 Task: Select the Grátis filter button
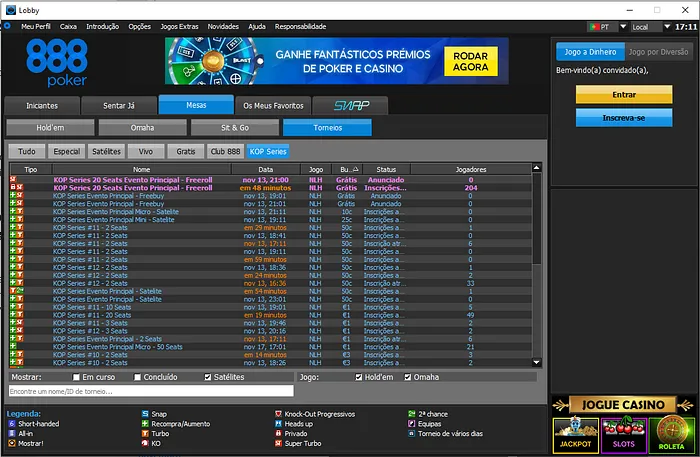(186, 152)
